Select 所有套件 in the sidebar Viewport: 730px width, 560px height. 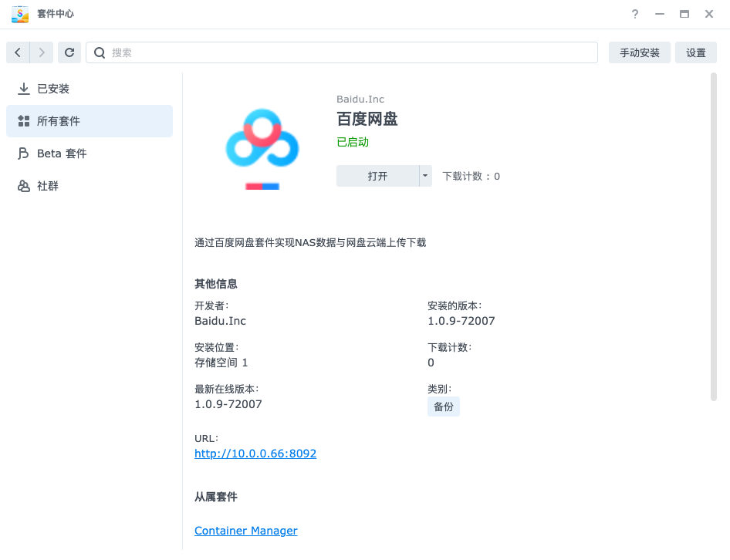pos(59,121)
